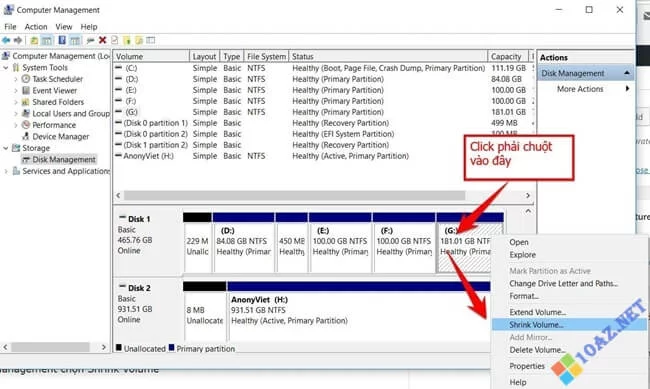Image resolution: width=650 pixels, height=389 pixels.
Task: Collapse the System Tools tree node
Action: tap(6, 68)
